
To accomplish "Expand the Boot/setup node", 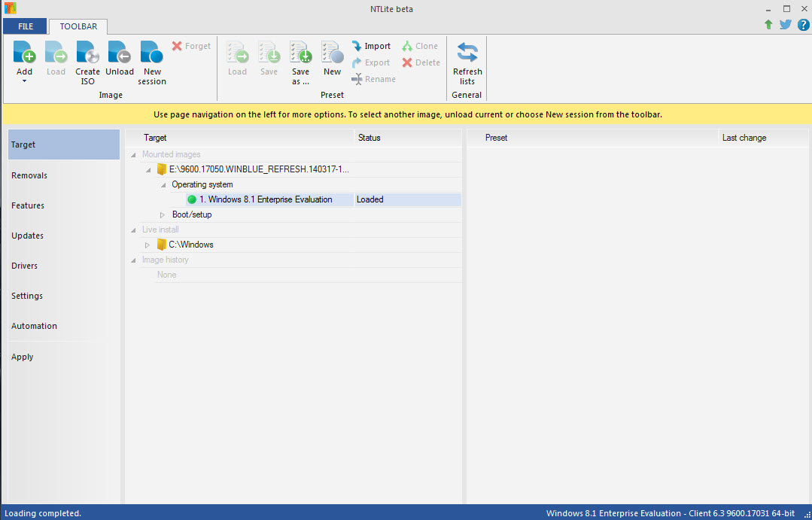I will point(163,214).
